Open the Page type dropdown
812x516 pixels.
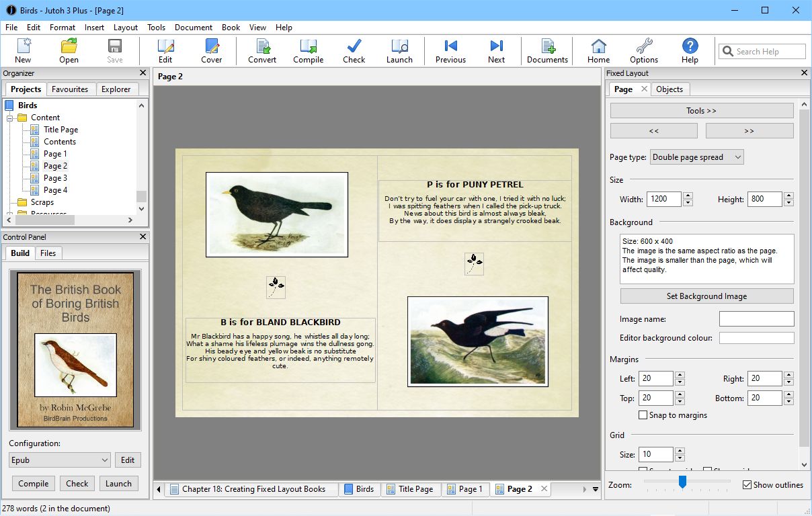(x=697, y=157)
